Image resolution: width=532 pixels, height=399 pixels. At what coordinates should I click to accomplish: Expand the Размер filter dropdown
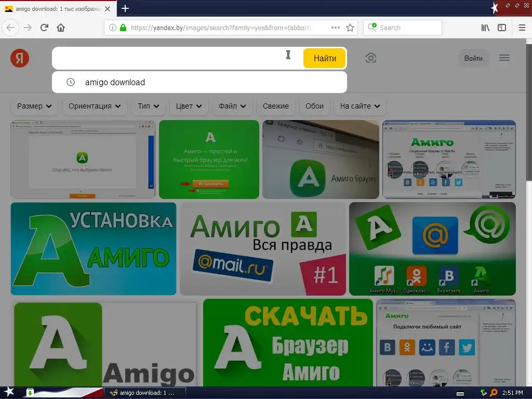[34, 106]
